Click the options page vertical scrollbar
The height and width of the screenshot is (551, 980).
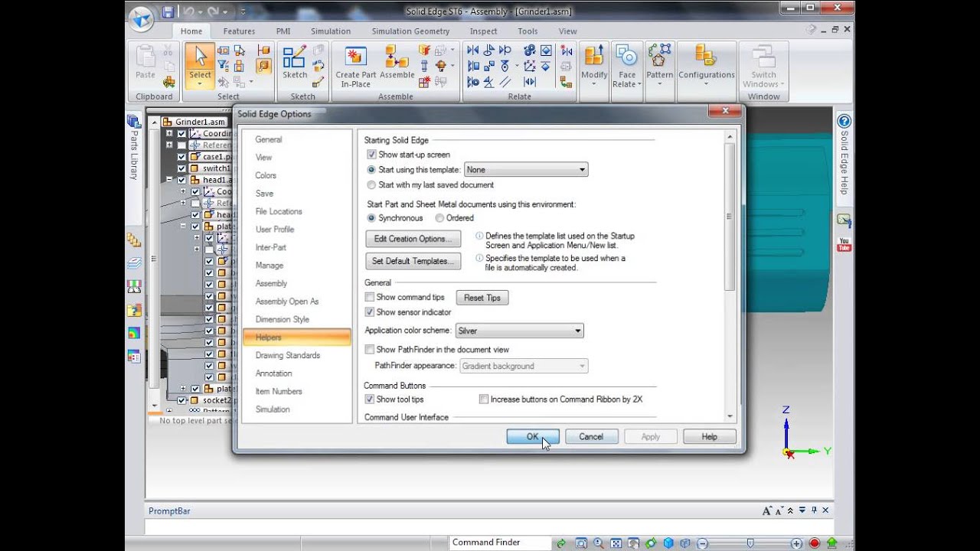tap(730, 216)
